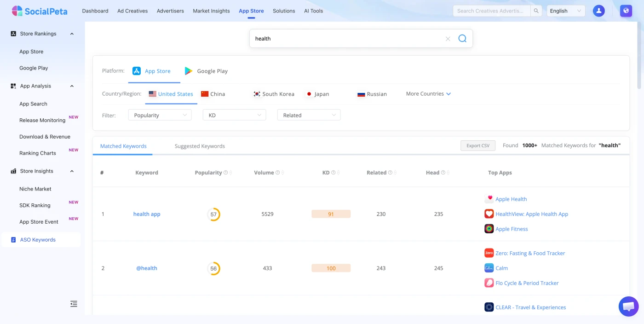This screenshot has height=324, width=644.
Task: Click the Popularity help question icon
Action: pyautogui.click(x=226, y=173)
